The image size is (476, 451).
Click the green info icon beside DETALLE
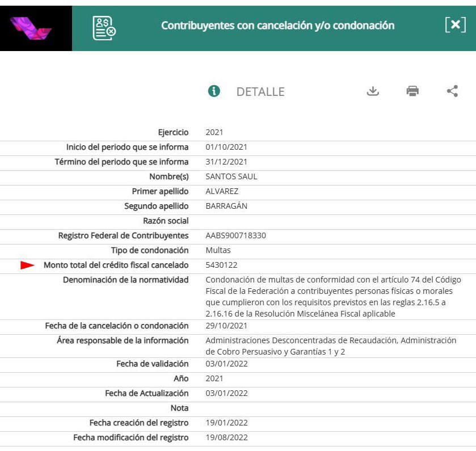point(214,91)
